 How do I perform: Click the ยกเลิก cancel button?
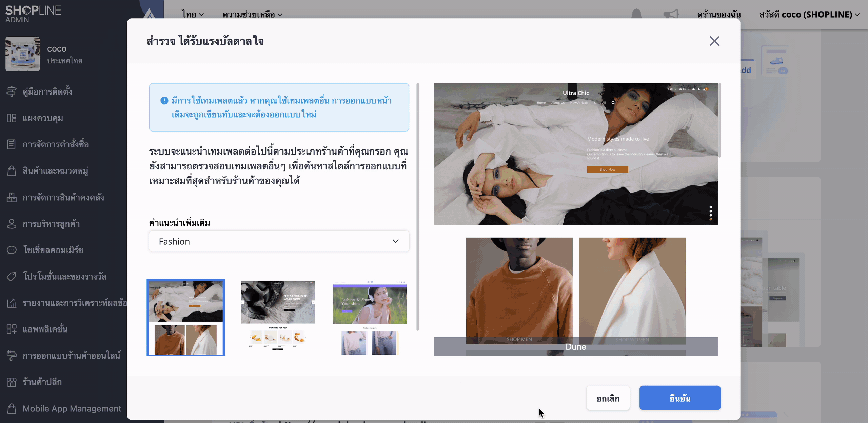click(x=608, y=398)
